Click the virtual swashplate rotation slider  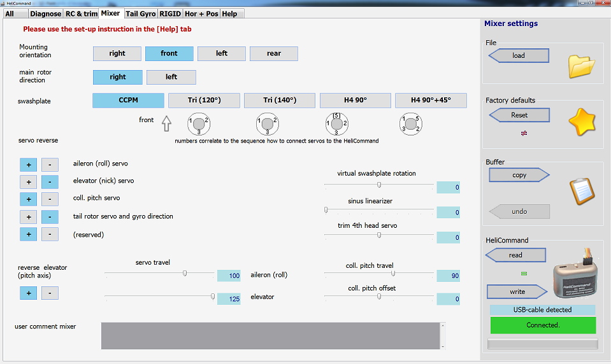pos(378,185)
